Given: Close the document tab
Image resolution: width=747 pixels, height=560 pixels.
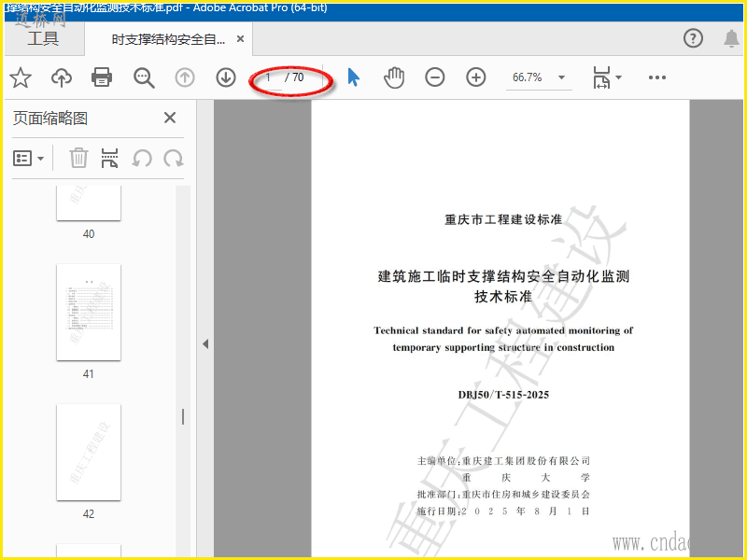Looking at the screenshot, I should [241, 39].
